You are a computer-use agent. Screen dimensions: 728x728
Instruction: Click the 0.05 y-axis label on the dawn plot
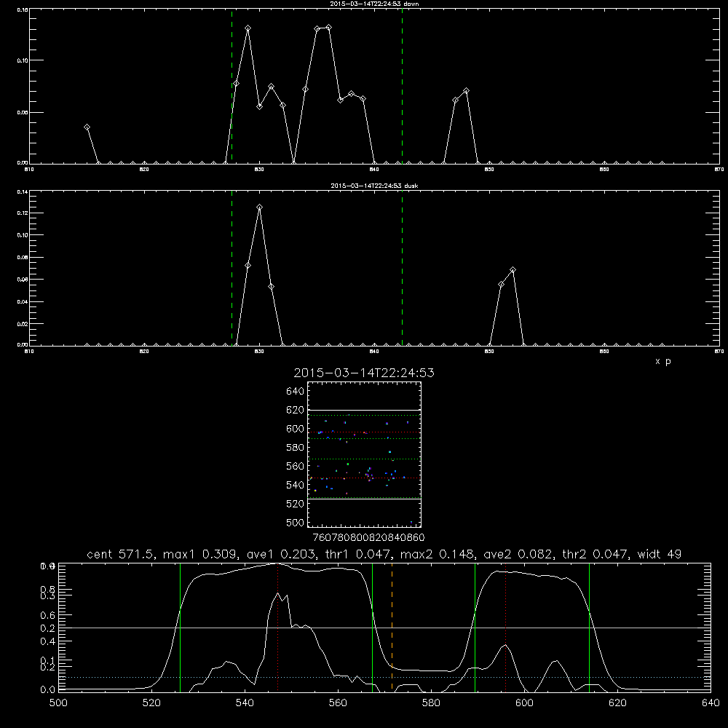click(23, 112)
